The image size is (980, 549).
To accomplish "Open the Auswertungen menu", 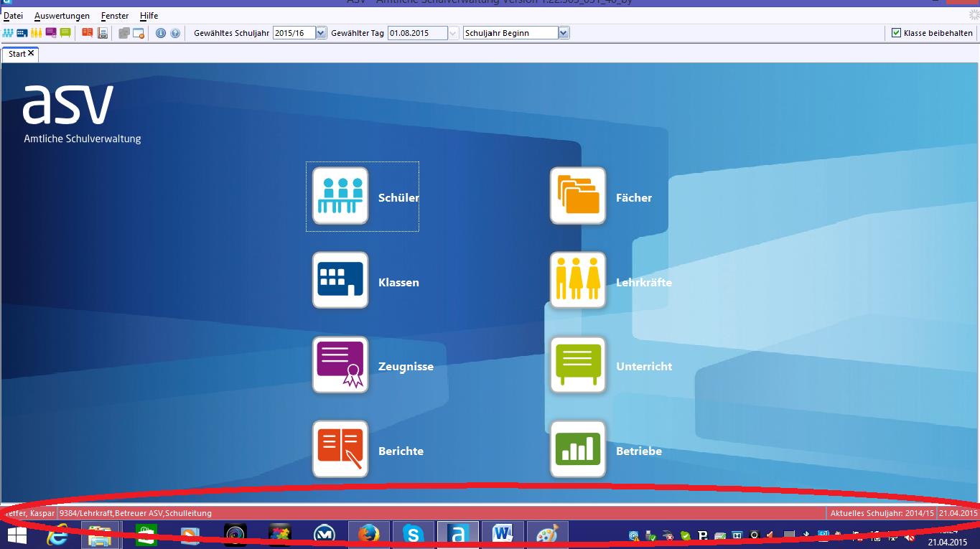I will (62, 16).
